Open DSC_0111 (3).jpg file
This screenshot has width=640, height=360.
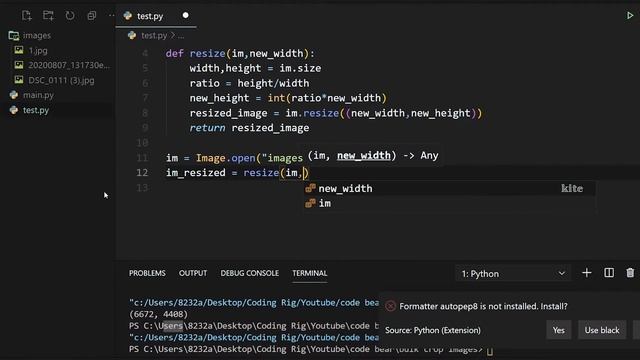(x=61, y=80)
